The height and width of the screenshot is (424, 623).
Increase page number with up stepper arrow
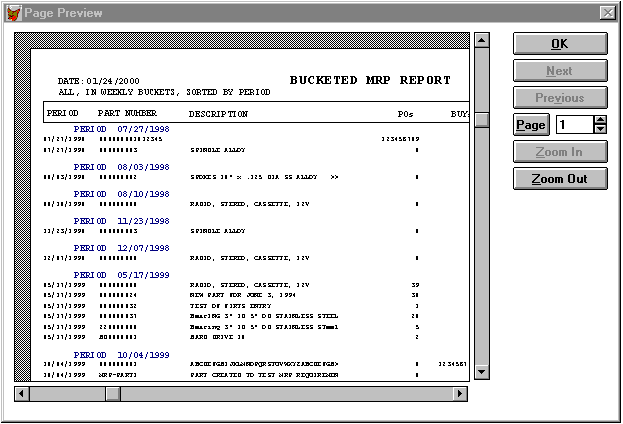(x=600, y=120)
